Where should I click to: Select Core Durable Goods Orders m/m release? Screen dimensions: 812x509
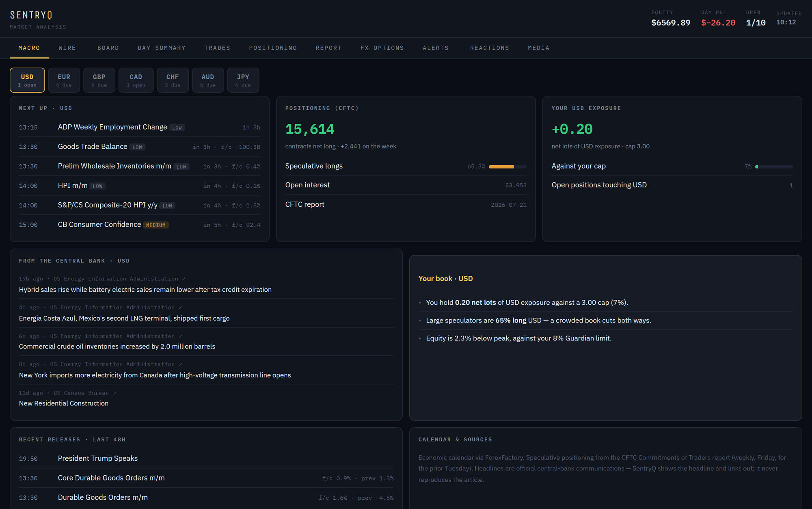206,478
